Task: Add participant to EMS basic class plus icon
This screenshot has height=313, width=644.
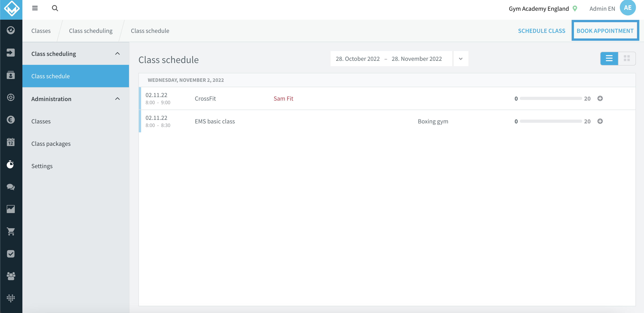Action: coord(600,121)
